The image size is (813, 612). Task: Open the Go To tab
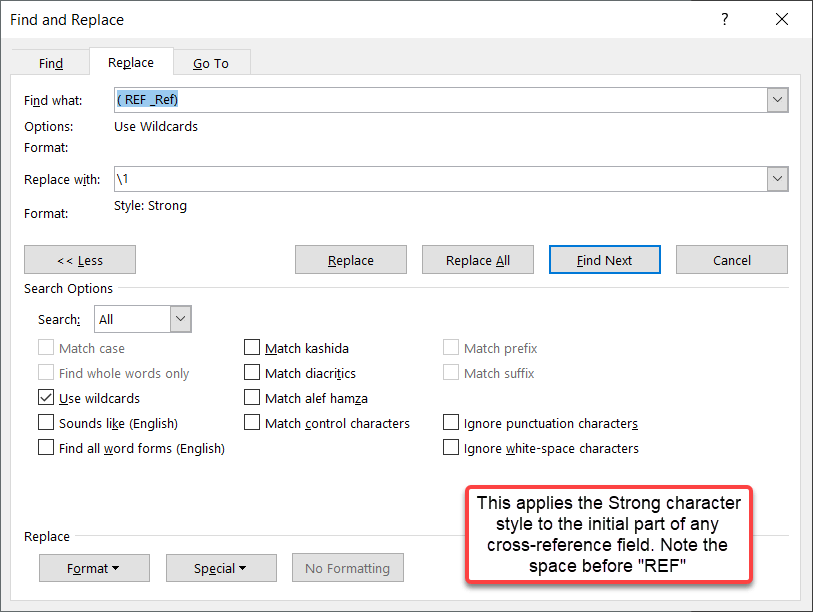211,63
